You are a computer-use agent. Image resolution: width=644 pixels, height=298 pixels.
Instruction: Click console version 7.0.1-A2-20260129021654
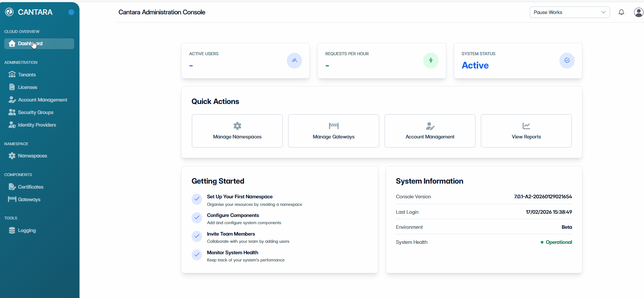pyautogui.click(x=543, y=197)
